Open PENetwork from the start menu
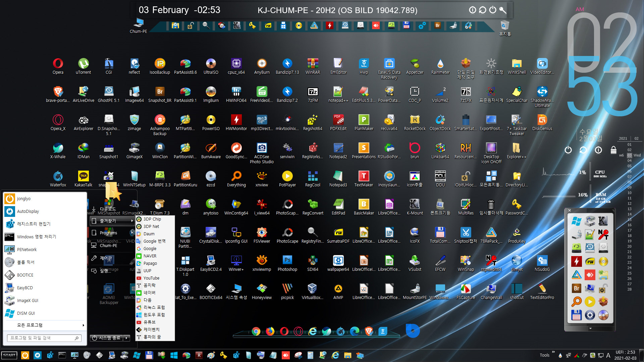This screenshot has width=644, height=362. pyautogui.click(x=45, y=250)
